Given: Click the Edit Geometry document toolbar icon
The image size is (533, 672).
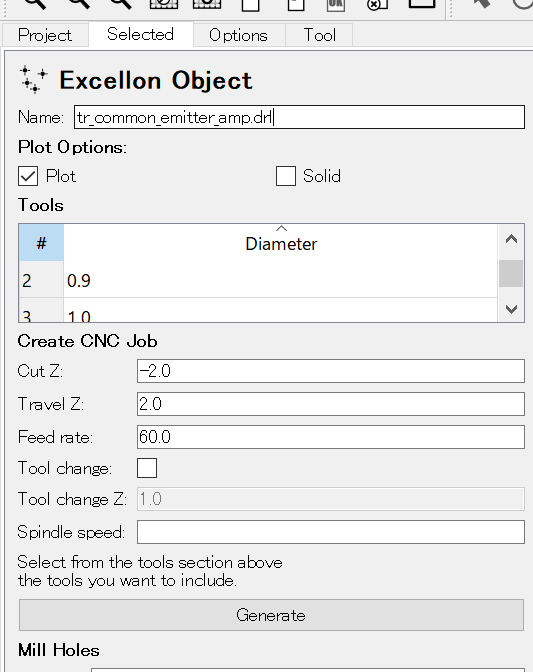Looking at the screenshot, I should [296, 4].
